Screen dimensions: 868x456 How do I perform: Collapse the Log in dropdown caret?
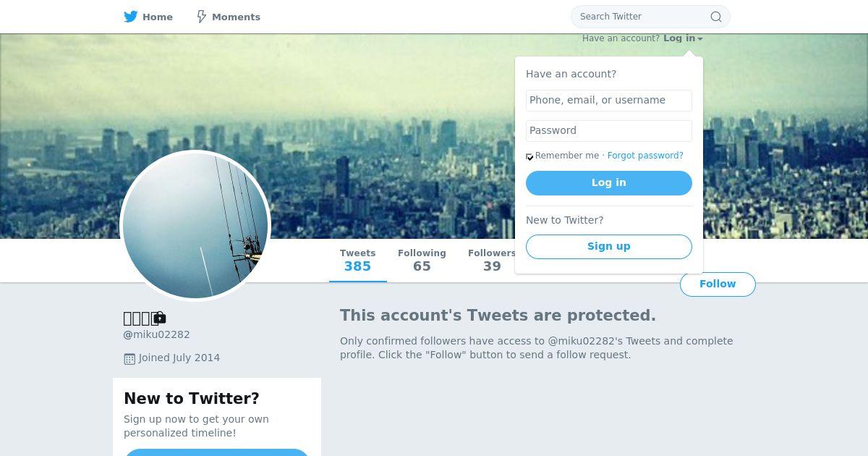pyautogui.click(x=700, y=39)
